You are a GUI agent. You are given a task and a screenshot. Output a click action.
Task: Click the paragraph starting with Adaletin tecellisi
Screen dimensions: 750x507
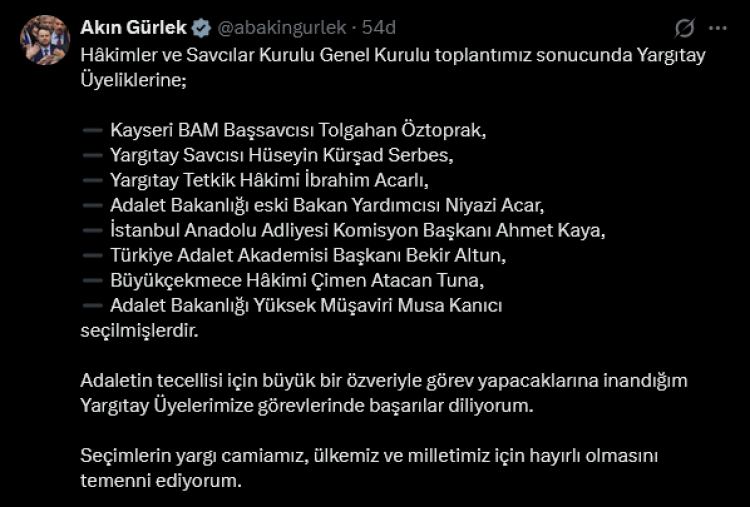pos(384,392)
